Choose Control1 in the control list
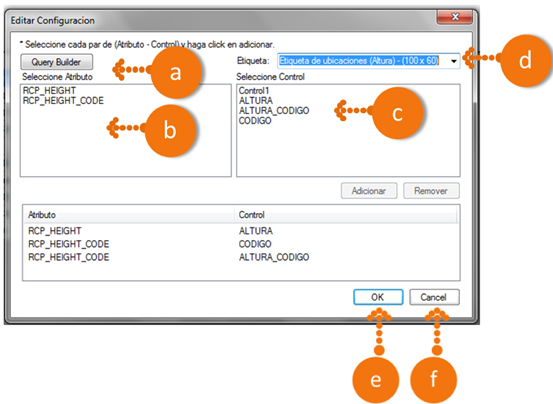553x404 pixels. coord(254,91)
